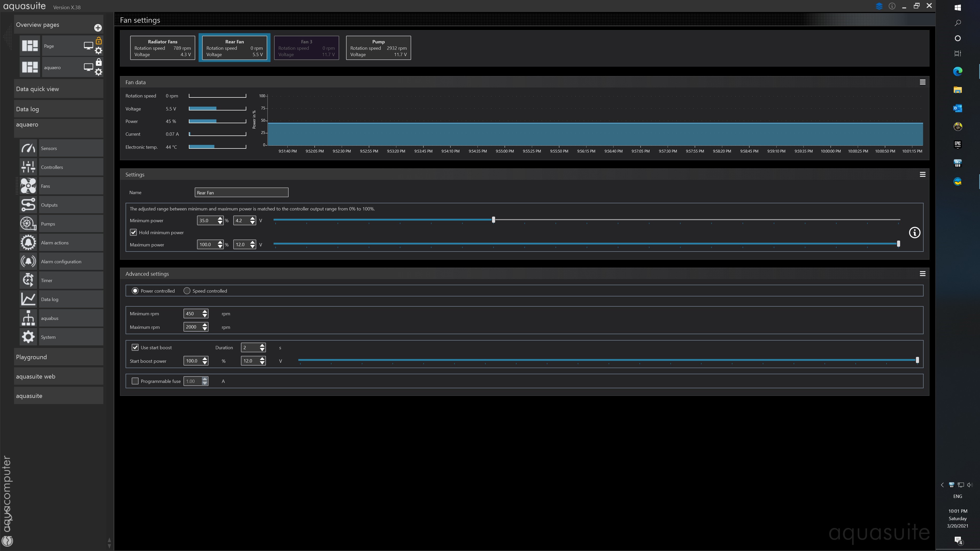This screenshot has width=980, height=551.
Task: Open the Pumps icon in sidebar
Action: point(28,224)
